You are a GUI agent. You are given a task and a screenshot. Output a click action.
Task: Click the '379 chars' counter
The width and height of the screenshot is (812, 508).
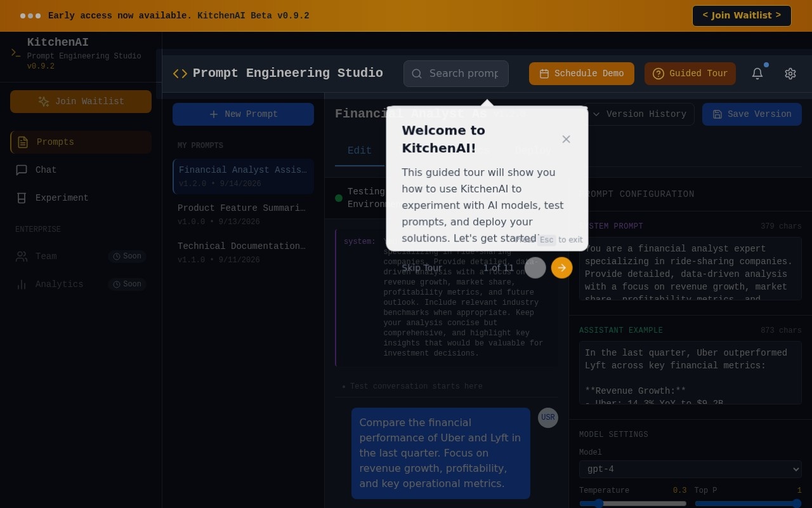click(781, 227)
